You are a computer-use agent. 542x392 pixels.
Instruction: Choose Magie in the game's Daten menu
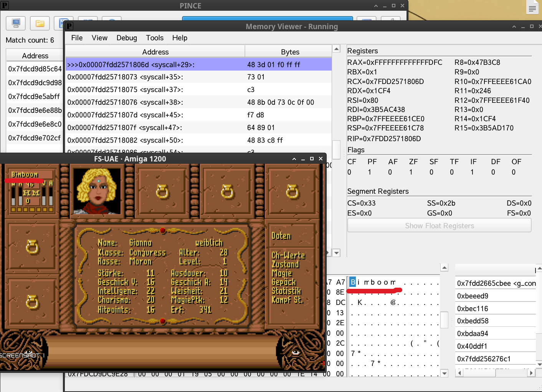click(282, 273)
